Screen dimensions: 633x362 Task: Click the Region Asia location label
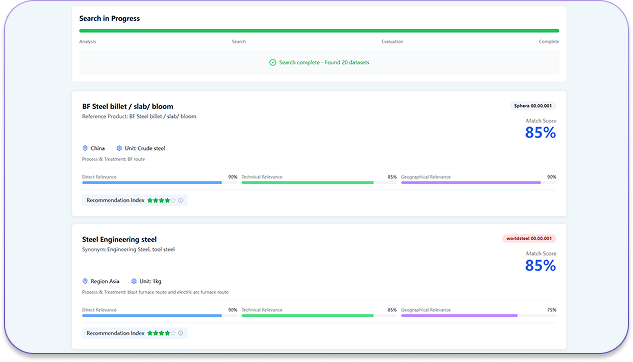(105, 281)
